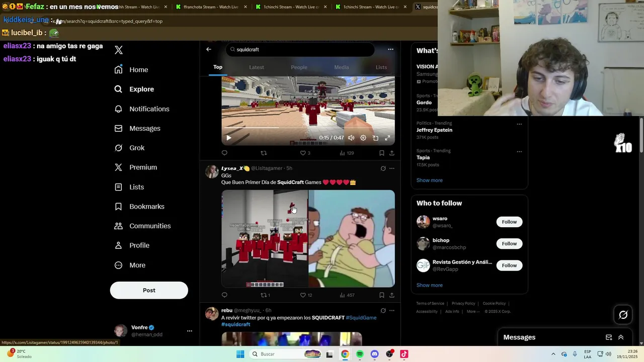This screenshot has width=644, height=362.
Task: Bookmark the video post
Action: (x=382, y=153)
